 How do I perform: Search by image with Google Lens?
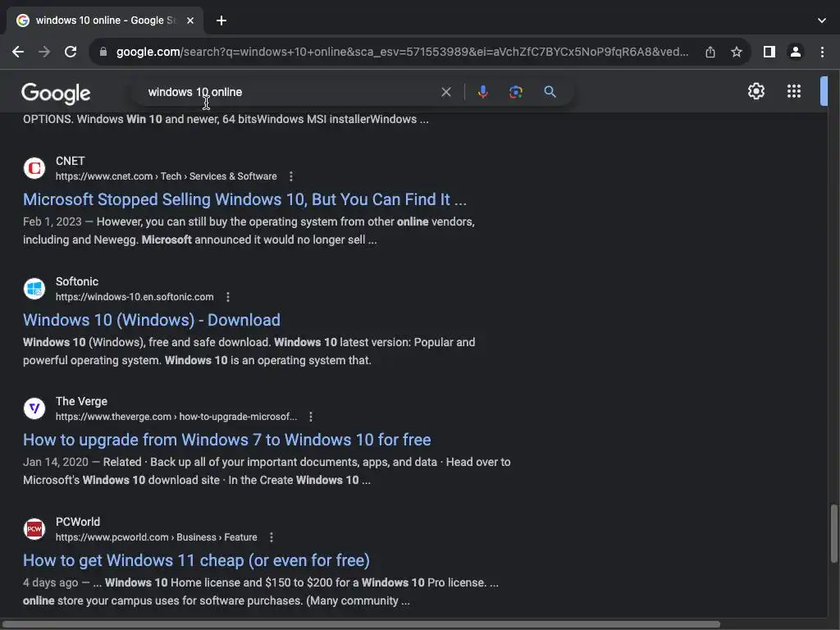click(515, 92)
